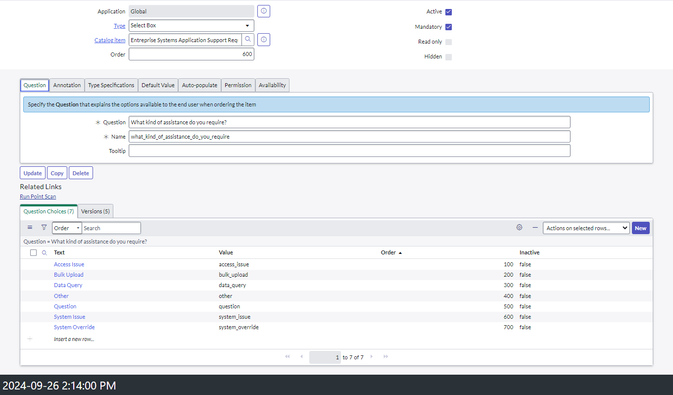Click the order 700 cell
673x395 pixels.
[508, 327]
